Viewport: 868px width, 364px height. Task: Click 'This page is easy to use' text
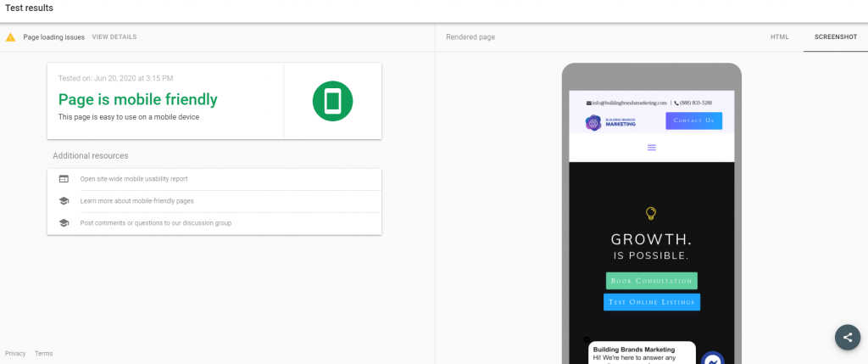pyautogui.click(x=129, y=117)
